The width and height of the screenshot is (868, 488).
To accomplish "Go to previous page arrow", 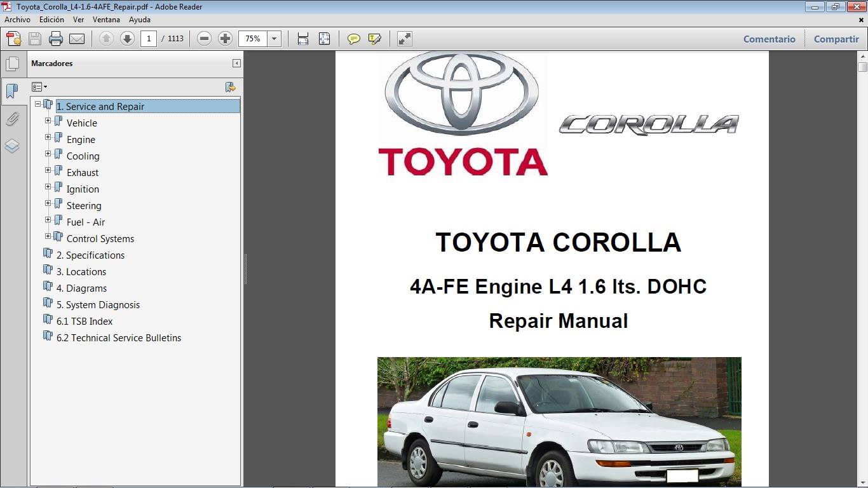I will tap(106, 39).
